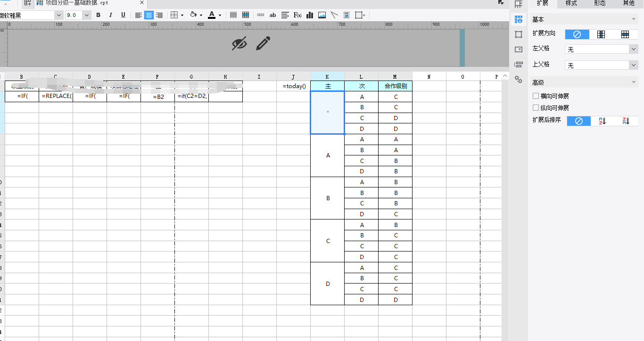Open widget settings sidebar panel
Image resolution: width=644 pixels, height=341 pixels.
coord(519,49)
